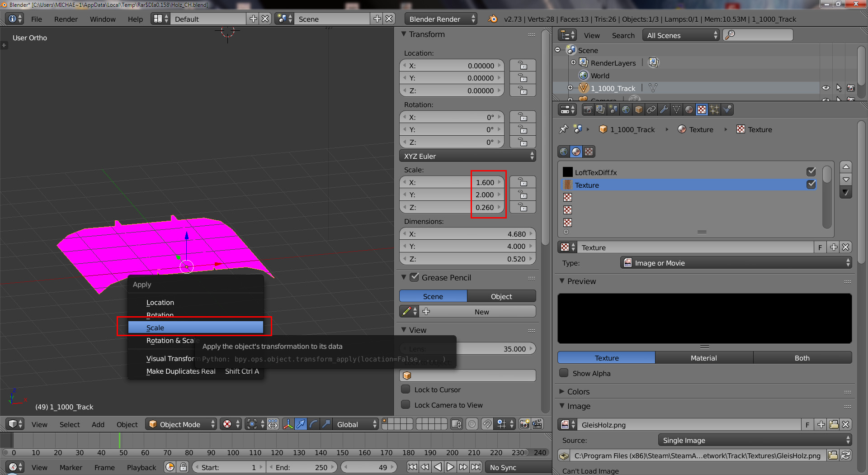The width and height of the screenshot is (868, 475).
Task: Switch preview to Material
Action: pyautogui.click(x=703, y=358)
